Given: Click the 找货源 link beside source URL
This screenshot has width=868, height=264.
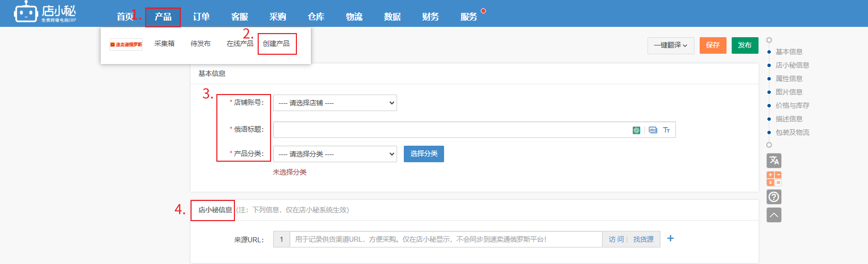Looking at the screenshot, I should 643,239.
